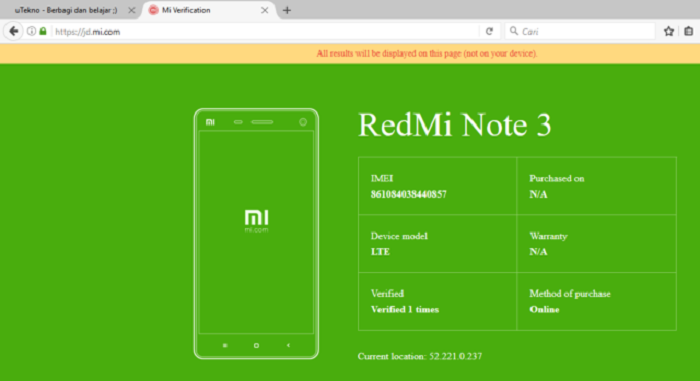
Task: Click the N/A value under Purchased on
Action: (538, 194)
